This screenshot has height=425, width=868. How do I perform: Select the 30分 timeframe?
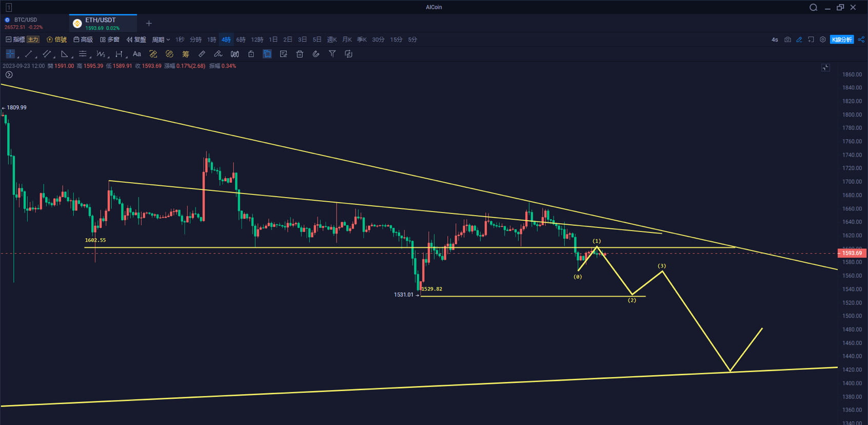click(x=378, y=40)
